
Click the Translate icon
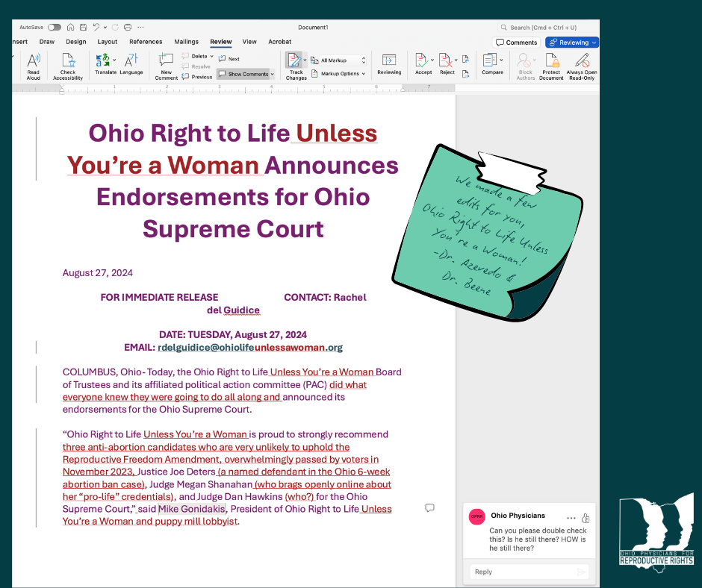[x=102, y=60]
